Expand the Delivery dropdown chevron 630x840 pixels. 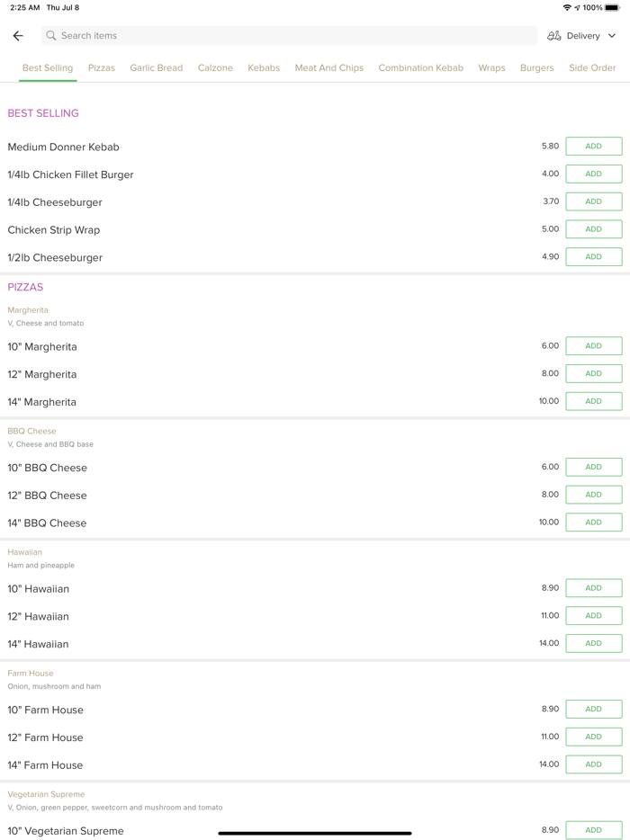(612, 36)
